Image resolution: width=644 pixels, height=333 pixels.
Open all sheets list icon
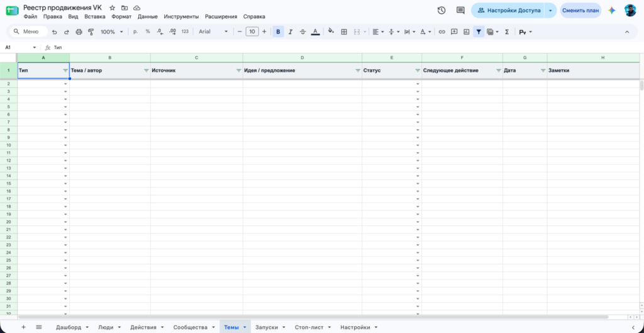click(39, 327)
